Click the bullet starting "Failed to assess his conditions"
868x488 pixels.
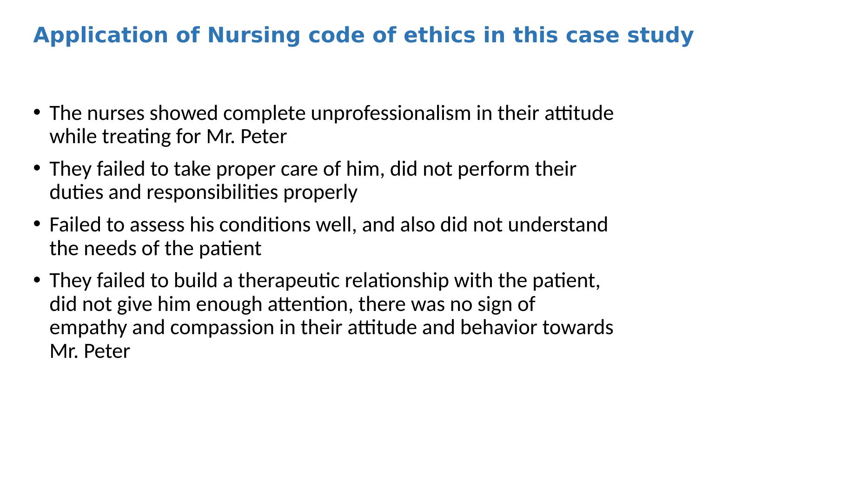coord(328,225)
